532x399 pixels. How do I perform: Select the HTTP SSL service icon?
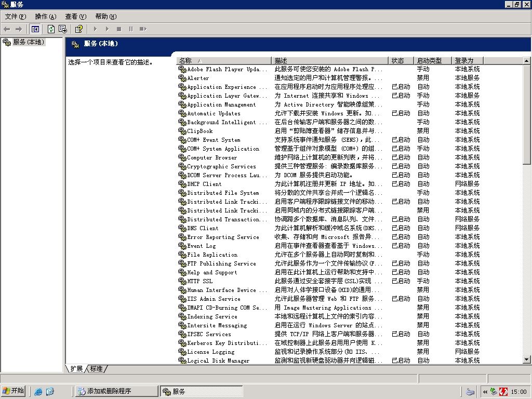[182, 281]
